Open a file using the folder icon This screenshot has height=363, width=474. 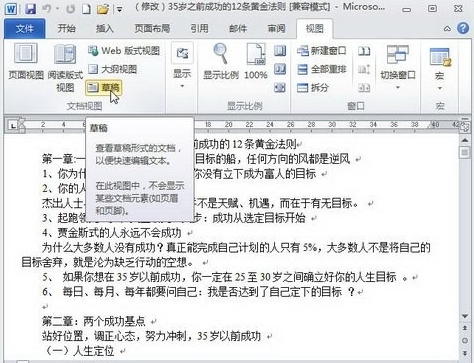(x=103, y=9)
